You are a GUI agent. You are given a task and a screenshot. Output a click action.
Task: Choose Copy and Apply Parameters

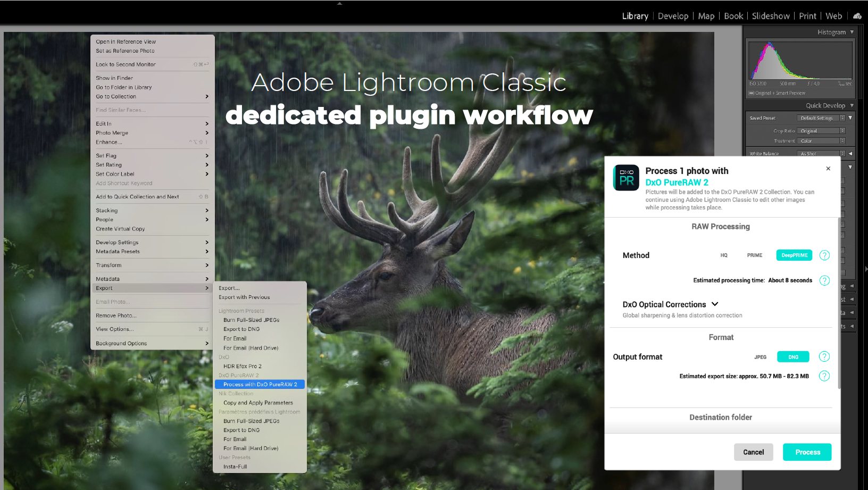(x=260, y=403)
